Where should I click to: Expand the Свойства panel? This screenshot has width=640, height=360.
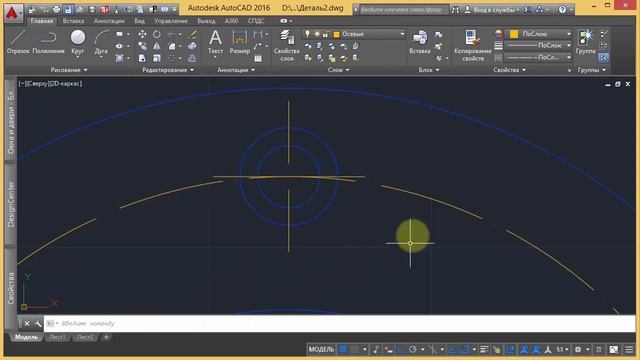[x=509, y=70]
